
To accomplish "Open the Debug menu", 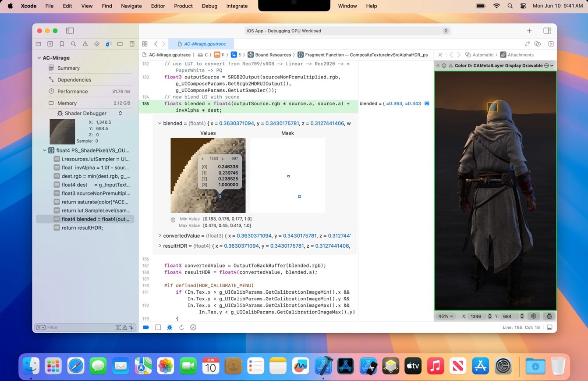I will point(209,6).
